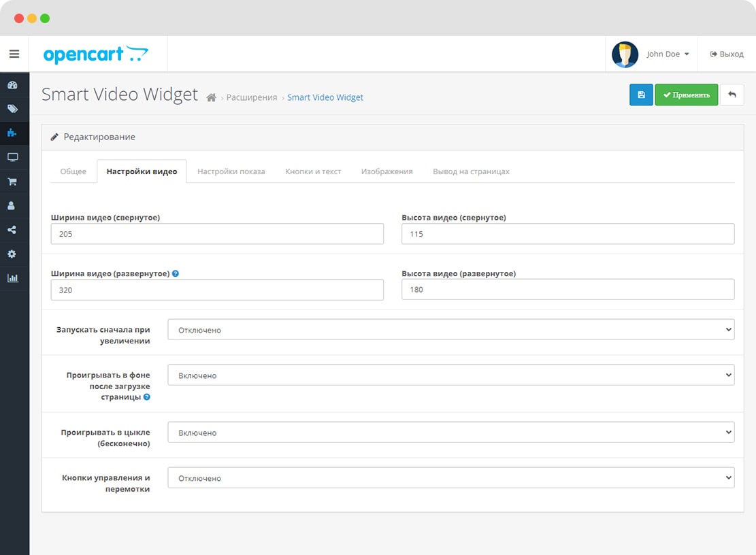Screen dimensions: 756x555
Task: Click the Применить green button
Action: coord(687,95)
